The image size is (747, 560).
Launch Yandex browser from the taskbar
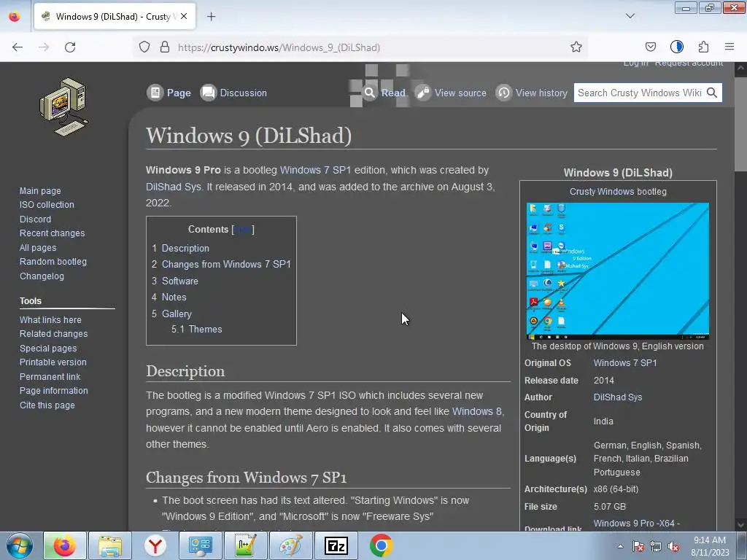coord(155,545)
